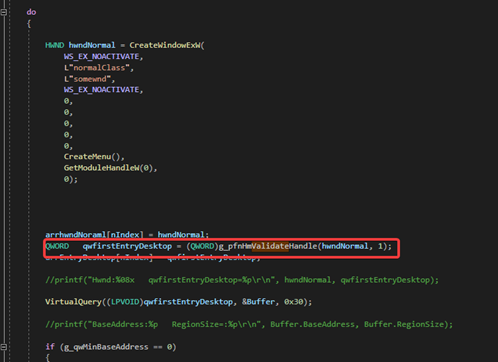Click the highlighted g_pfnHmValidateHandle function call
This screenshot has width=498, height=362.
tap(268, 246)
